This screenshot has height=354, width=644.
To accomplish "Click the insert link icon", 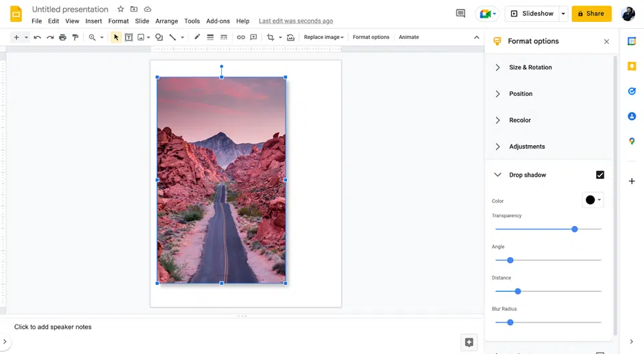I will (240, 38).
